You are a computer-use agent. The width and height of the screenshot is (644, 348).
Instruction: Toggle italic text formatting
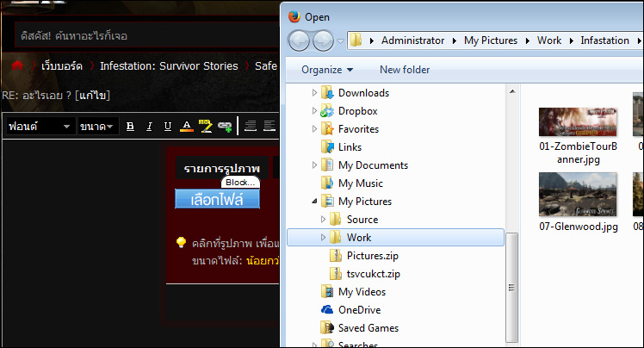point(149,127)
